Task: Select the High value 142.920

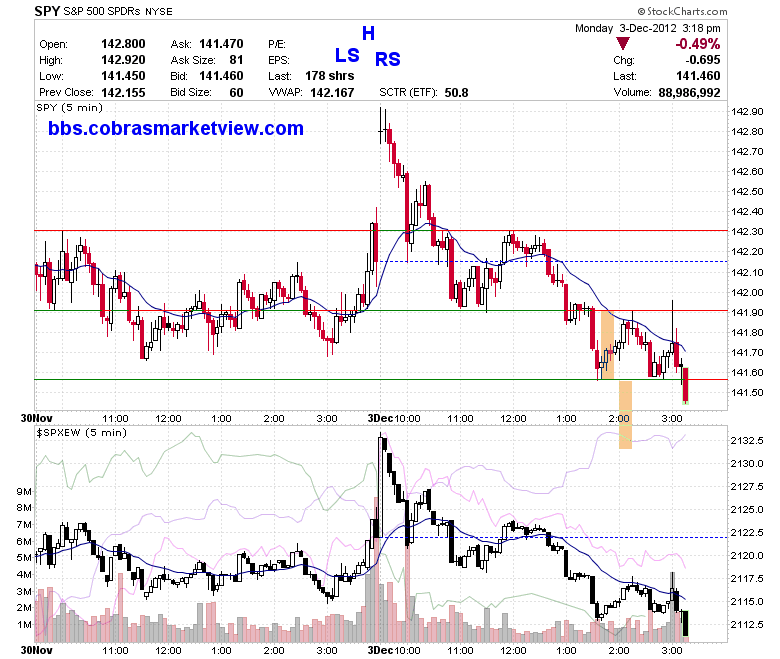Action: click(x=123, y=60)
